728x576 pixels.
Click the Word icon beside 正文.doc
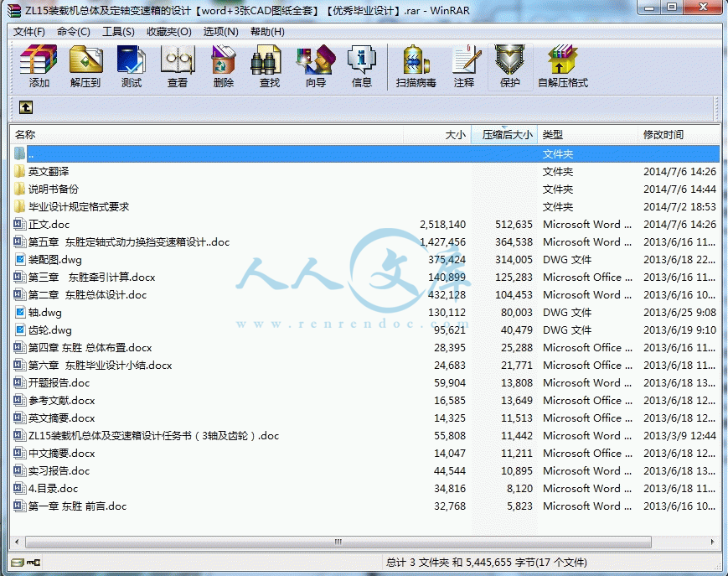click(19, 225)
